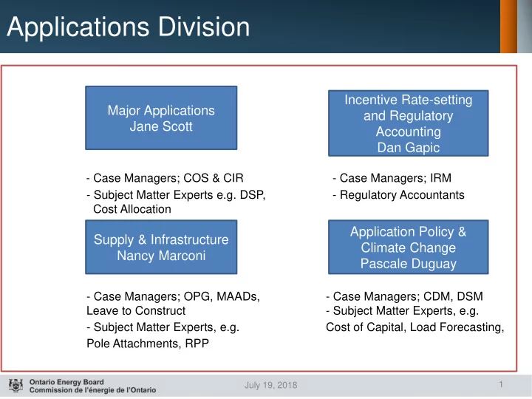
Task: Click the text 'Case Managers; IRM'
Action: click(395, 178)
